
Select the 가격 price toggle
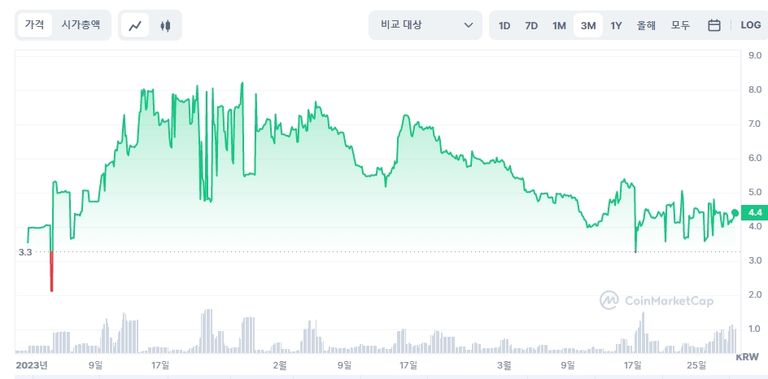point(34,25)
